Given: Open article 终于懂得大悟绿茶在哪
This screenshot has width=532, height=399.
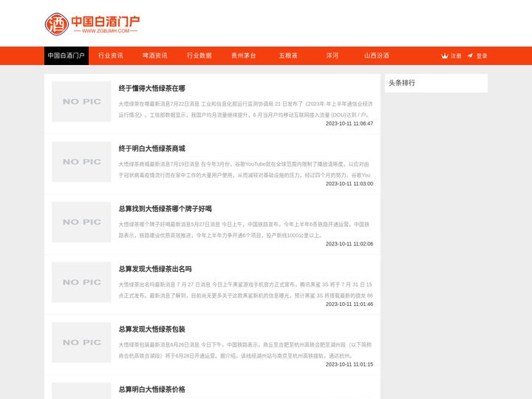Looking at the screenshot, I should click(x=151, y=89).
